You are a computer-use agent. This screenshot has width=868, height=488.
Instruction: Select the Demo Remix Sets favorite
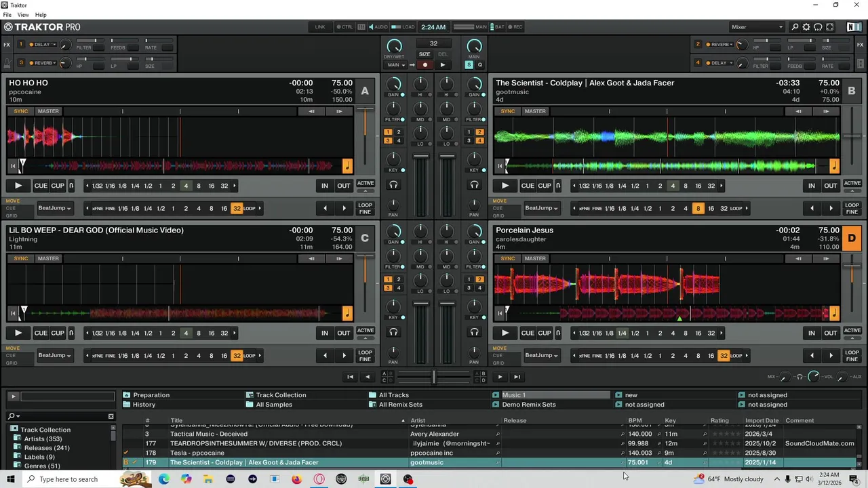click(528, 405)
